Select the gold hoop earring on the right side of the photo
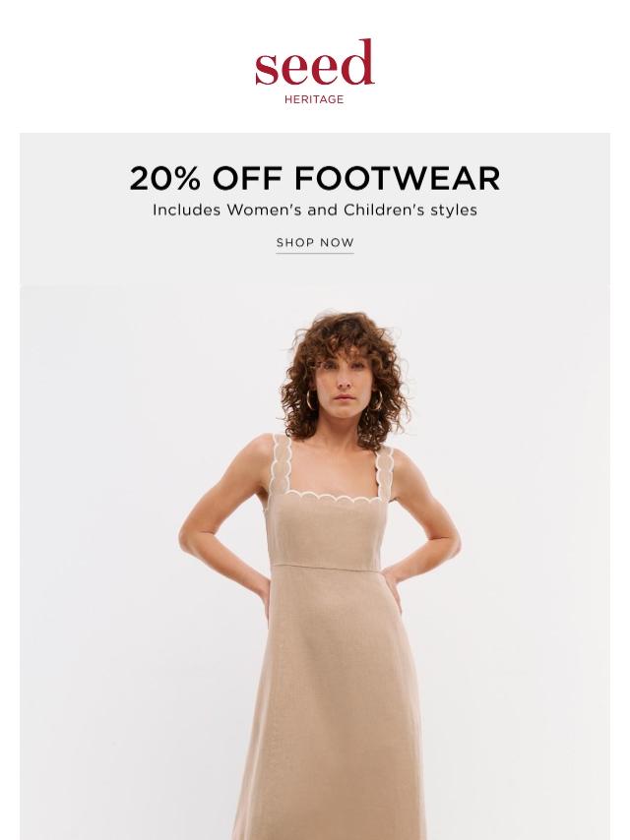Image resolution: width=630 pixels, height=840 pixels. [377, 400]
